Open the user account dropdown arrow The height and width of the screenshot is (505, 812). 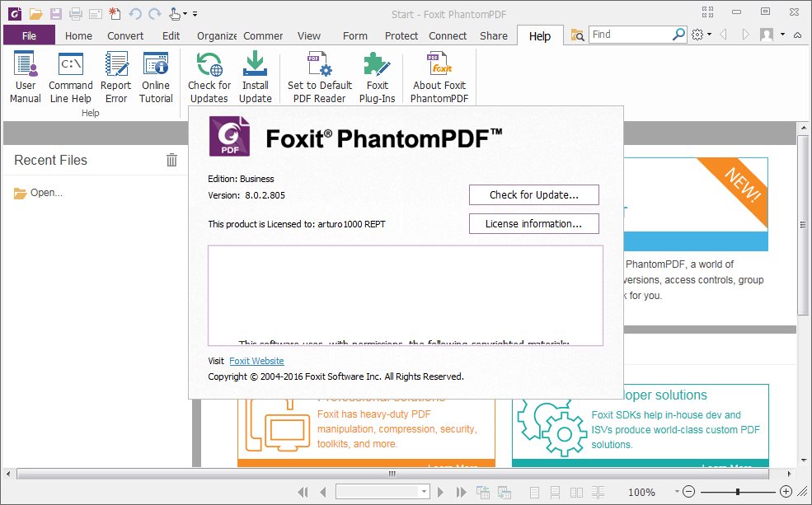click(x=782, y=35)
